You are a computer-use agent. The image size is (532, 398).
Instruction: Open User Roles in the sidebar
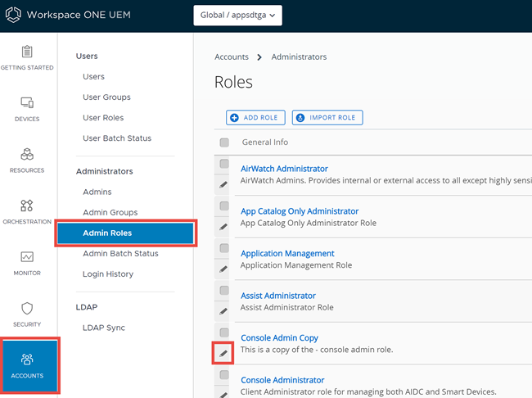pos(103,118)
